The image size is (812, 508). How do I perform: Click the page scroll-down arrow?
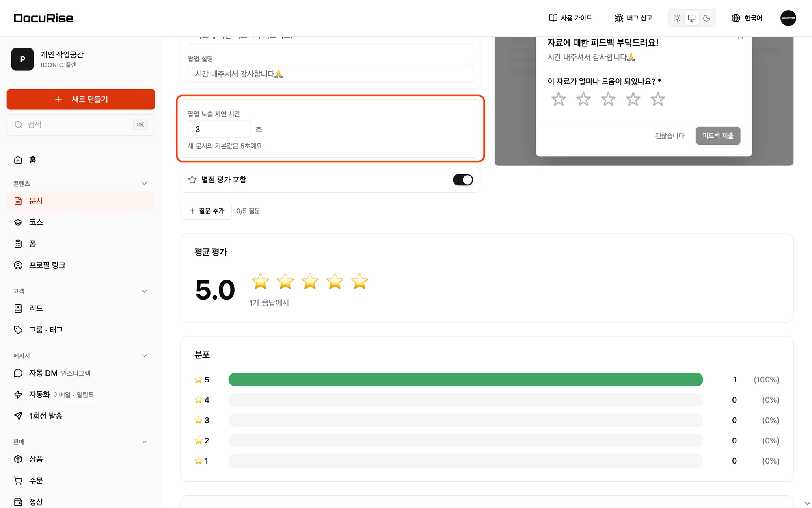click(807, 504)
